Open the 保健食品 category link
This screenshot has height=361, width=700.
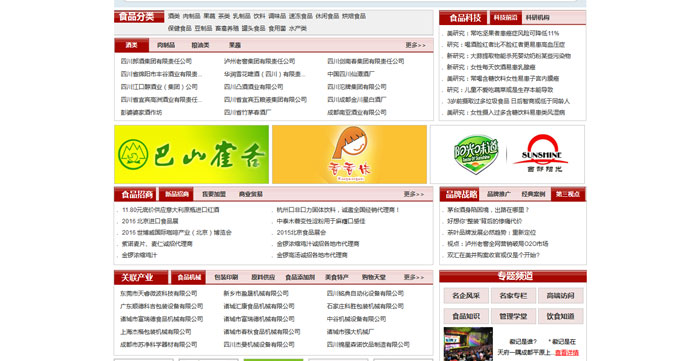pos(179,28)
